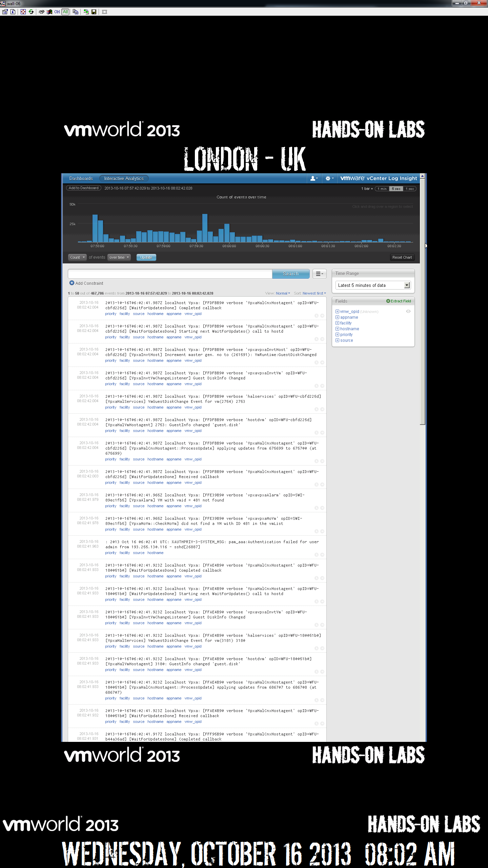The image size is (488, 868).
Task: Expand the priority field in Fields panel
Action: point(337,334)
